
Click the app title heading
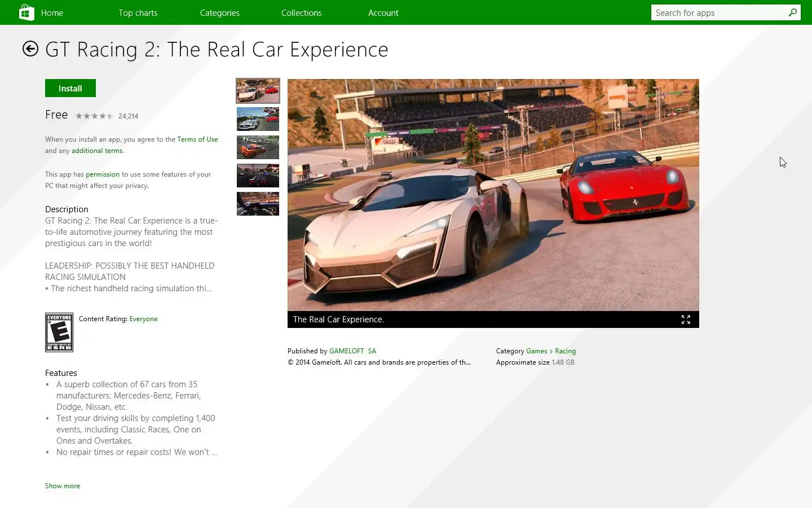click(217, 50)
